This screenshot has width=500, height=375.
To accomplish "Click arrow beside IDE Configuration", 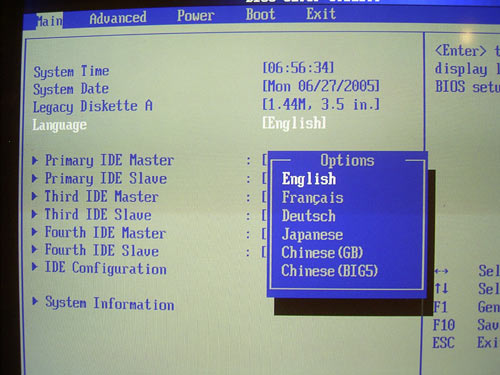I will point(35,267).
